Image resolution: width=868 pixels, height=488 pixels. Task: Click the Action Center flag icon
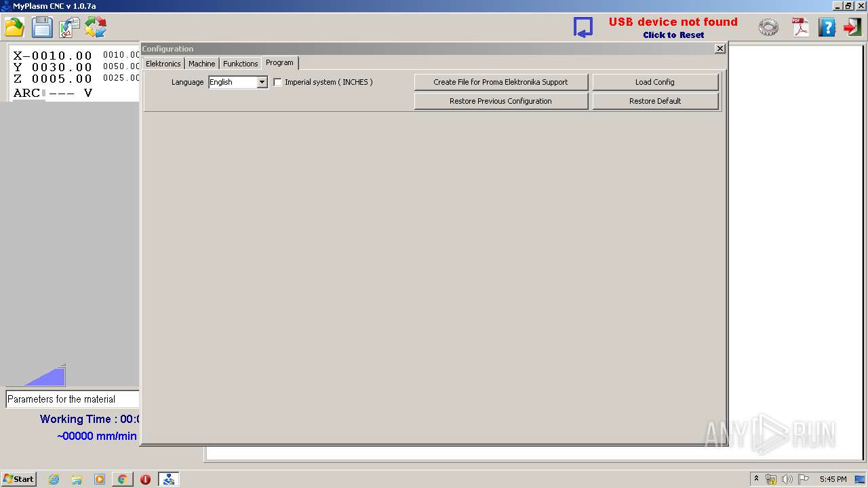[804, 479]
